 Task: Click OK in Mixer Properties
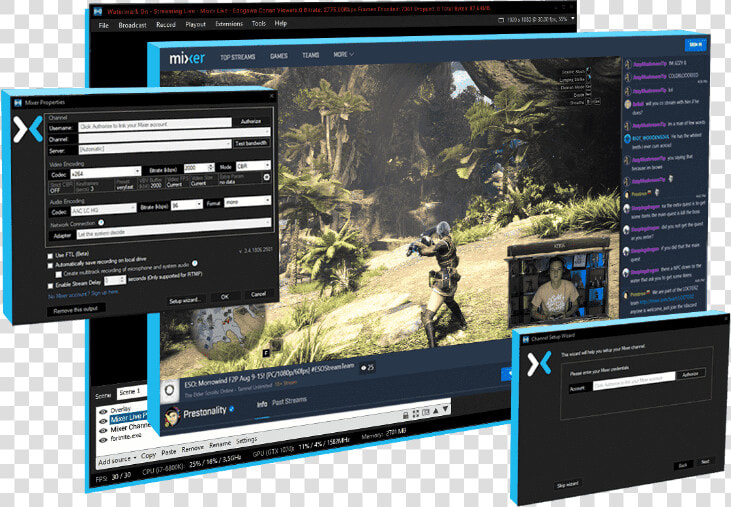click(x=225, y=297)
